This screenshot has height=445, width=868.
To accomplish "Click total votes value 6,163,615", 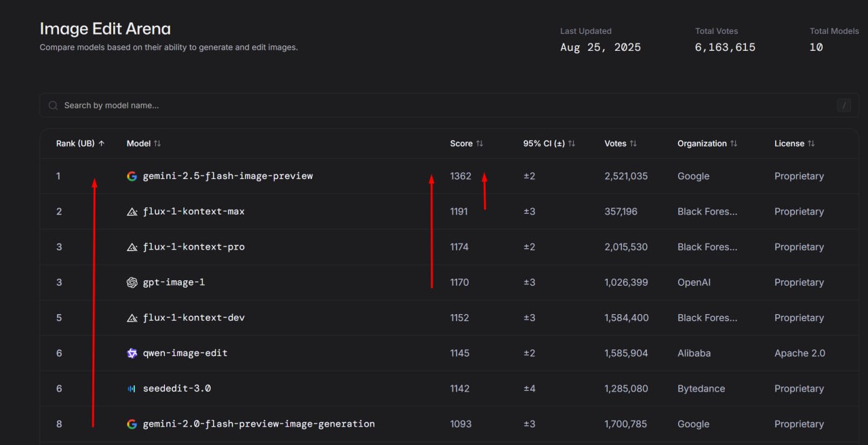I will (726, 47).
